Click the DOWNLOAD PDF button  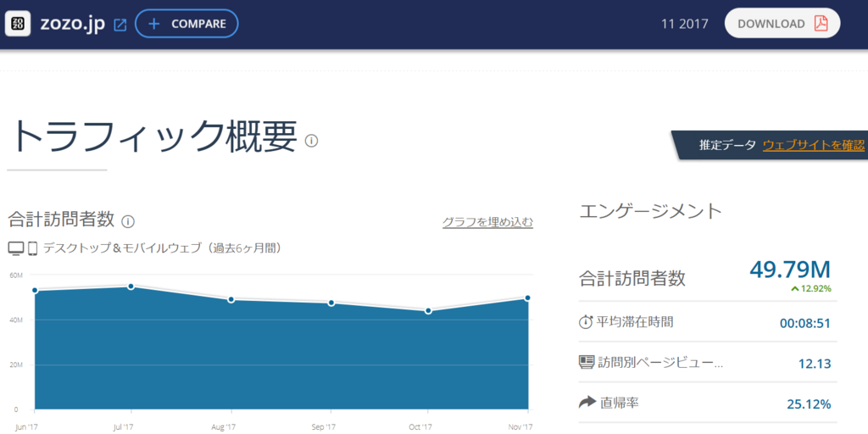point(782,23)
